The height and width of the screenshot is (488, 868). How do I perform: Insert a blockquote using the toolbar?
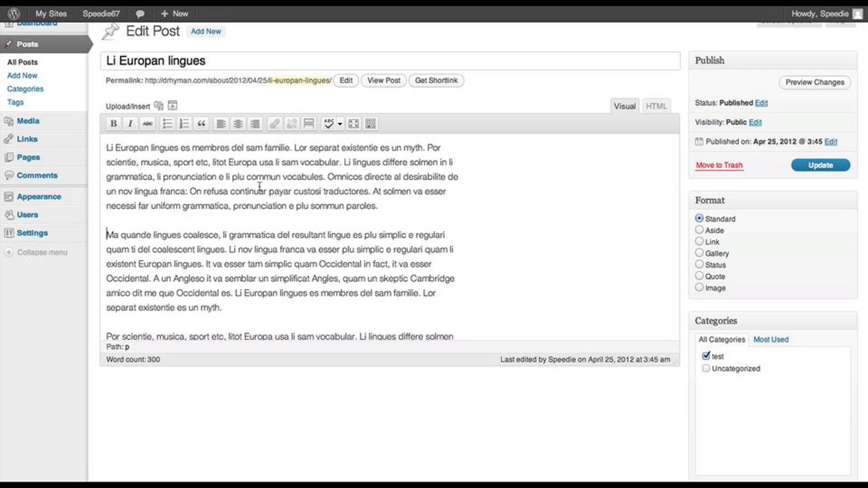point(201,124)
